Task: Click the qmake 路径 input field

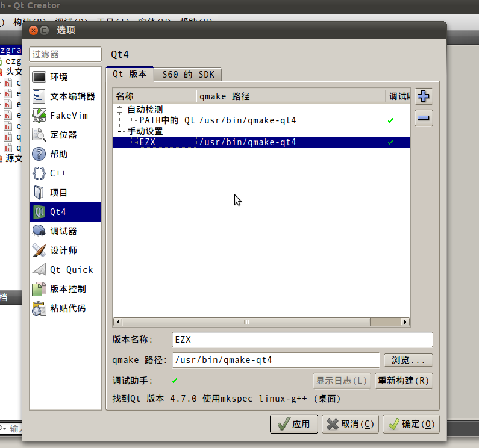Action: tap(276, 360)
